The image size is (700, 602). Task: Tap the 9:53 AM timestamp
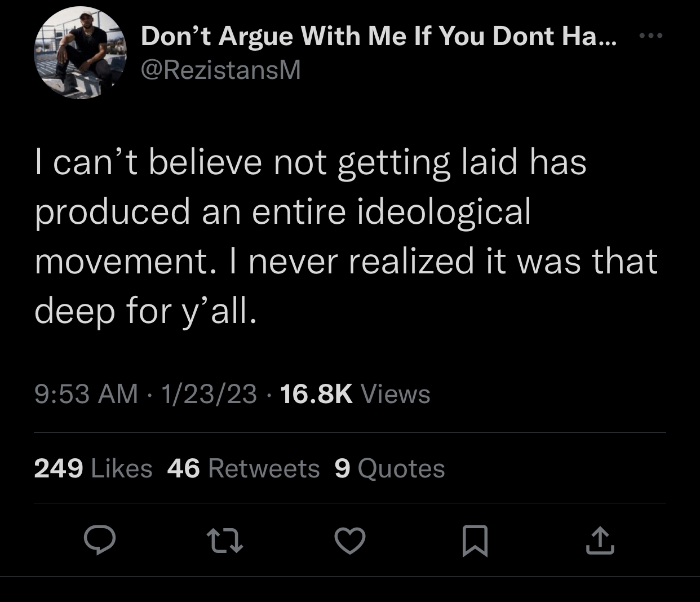(x=86, y=393)
